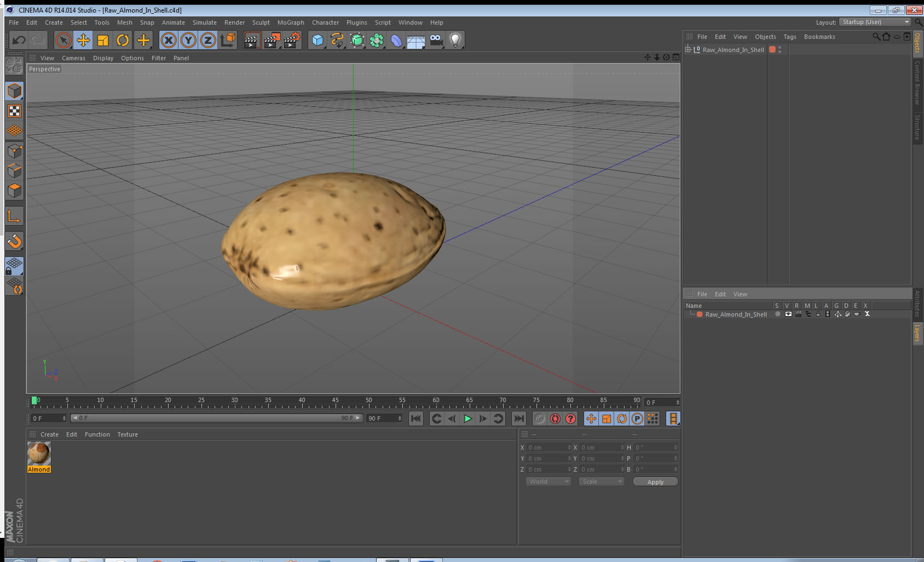The image size is (924, 562).
Task: Switch to Polygons mode
Action: click(14, 191)
